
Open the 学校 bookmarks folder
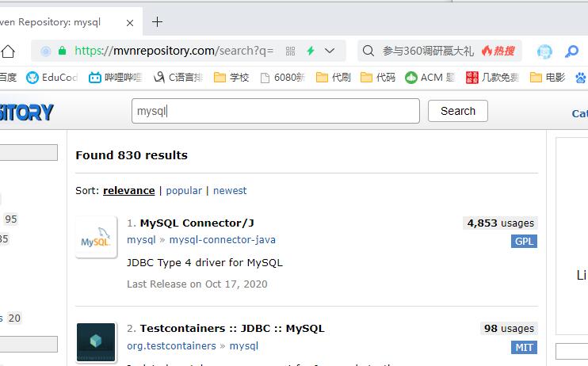click(x=231, y=77)
